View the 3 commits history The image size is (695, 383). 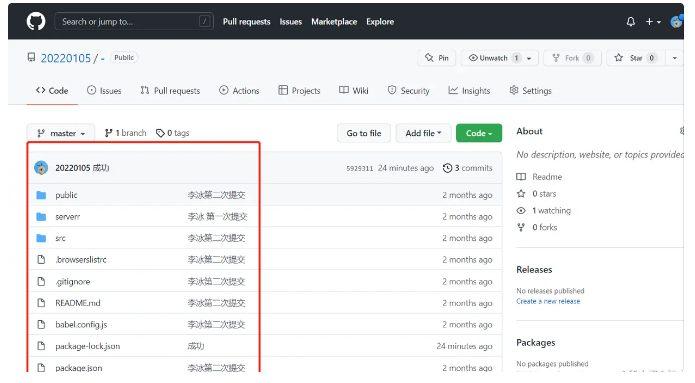(468, 168)
